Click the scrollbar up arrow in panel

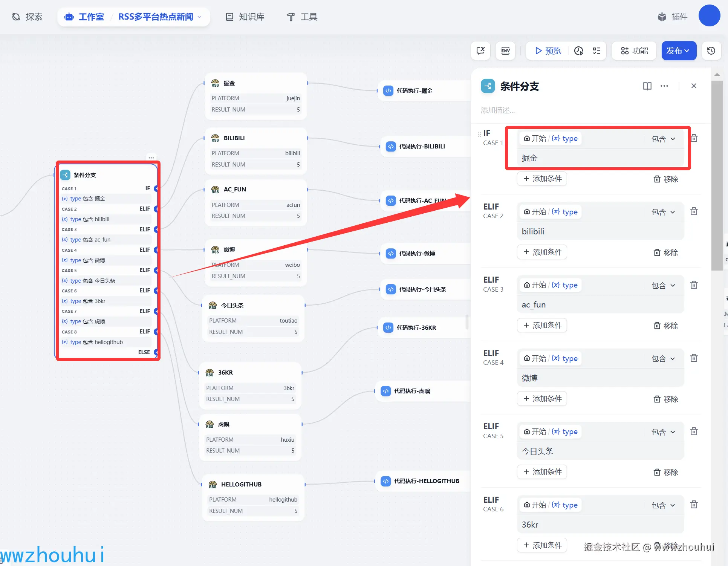(x=717, y=75)
